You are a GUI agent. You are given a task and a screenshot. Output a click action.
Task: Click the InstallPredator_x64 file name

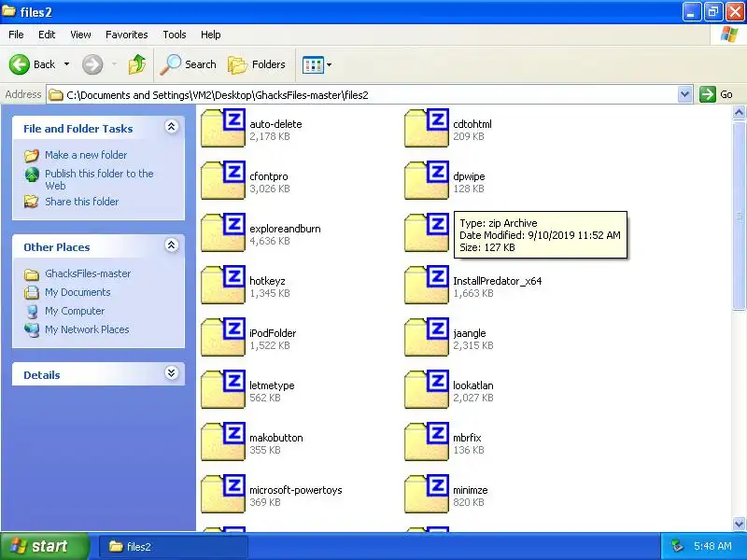tap(498, 281)
